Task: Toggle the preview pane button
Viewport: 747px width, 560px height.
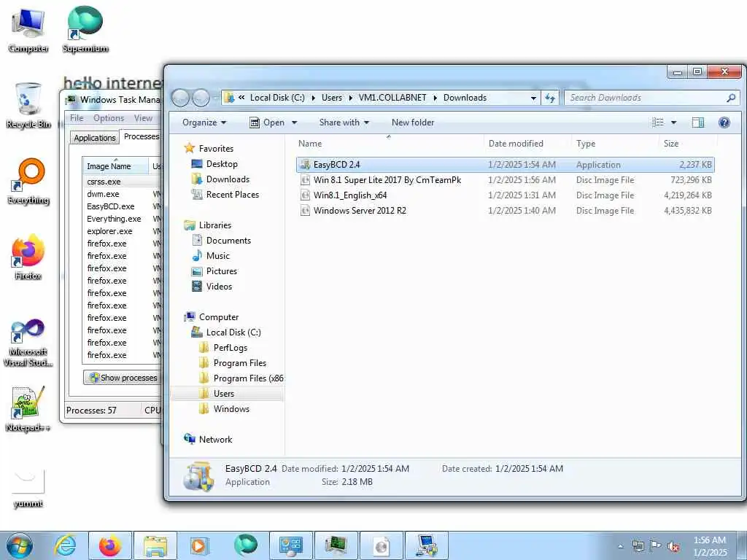Action: click(698, 122)
